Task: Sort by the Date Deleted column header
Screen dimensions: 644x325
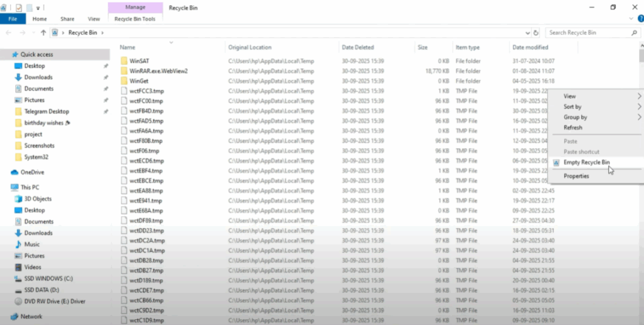Action: (357, 47)
